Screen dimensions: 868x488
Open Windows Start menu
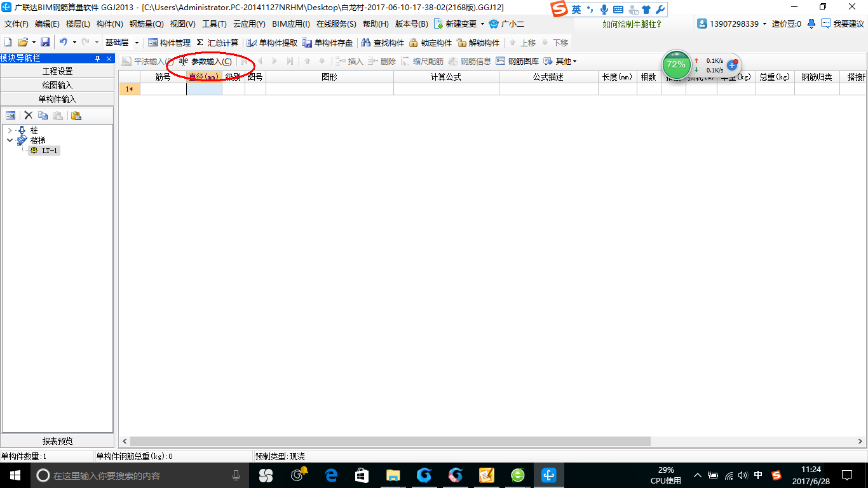[15, 475]
